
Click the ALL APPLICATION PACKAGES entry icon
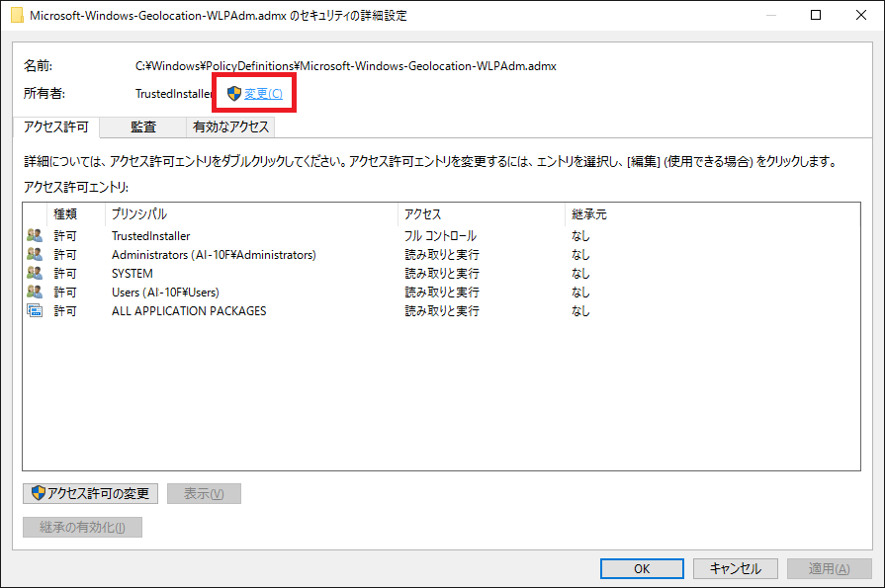35,311
